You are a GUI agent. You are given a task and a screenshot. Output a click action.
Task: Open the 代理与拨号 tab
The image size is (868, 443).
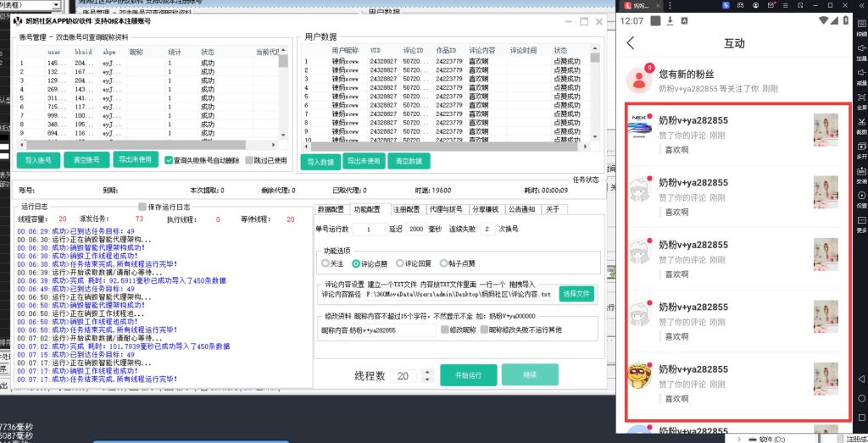[x=445, y=209]
